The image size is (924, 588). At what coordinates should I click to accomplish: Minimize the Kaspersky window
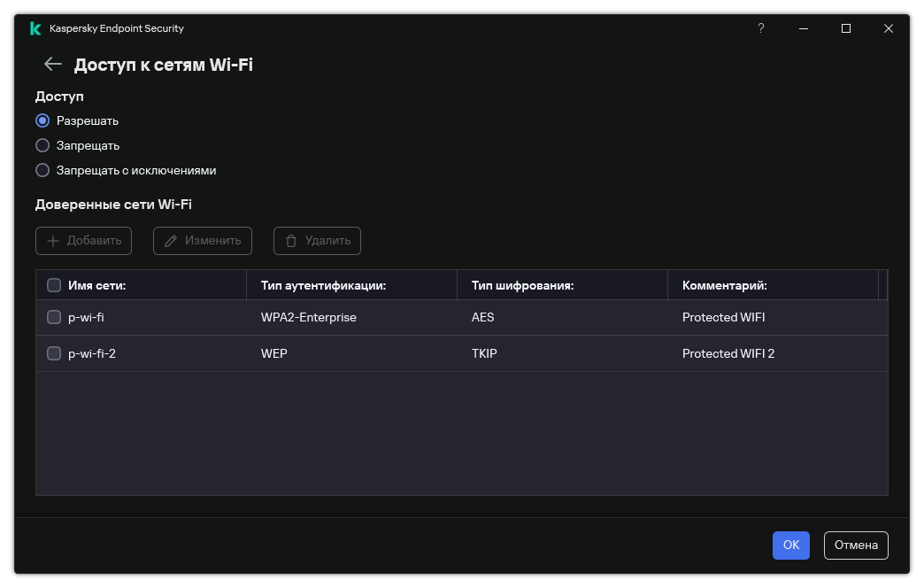point(804,28)
